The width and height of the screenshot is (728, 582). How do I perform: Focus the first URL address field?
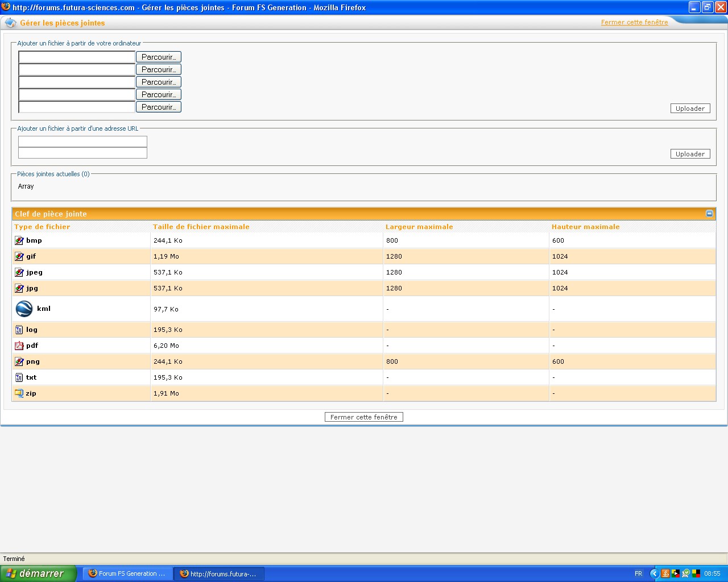[82, 142]
